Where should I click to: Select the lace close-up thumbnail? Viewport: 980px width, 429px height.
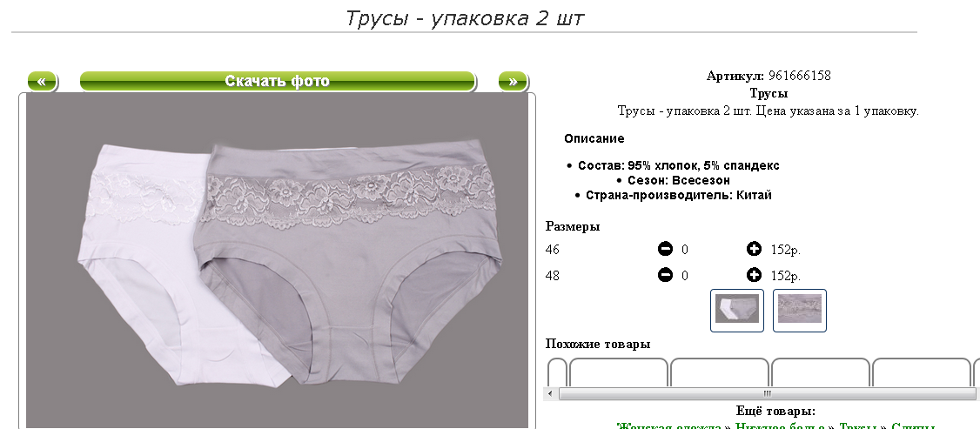[799, 311]
